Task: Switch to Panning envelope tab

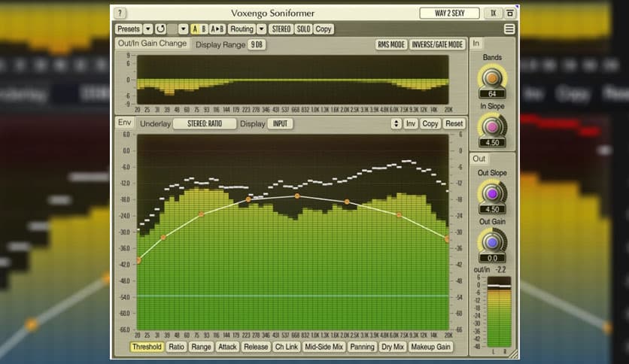Action: coord(362,347)
